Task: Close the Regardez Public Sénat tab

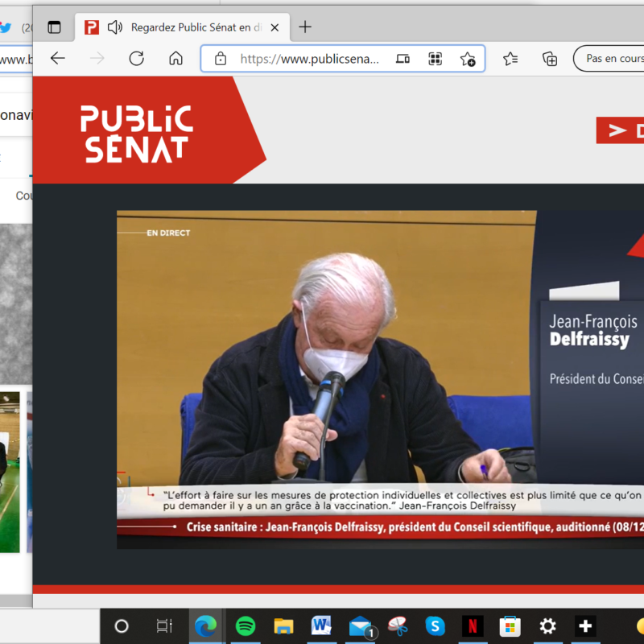Action: pos(275,27)
